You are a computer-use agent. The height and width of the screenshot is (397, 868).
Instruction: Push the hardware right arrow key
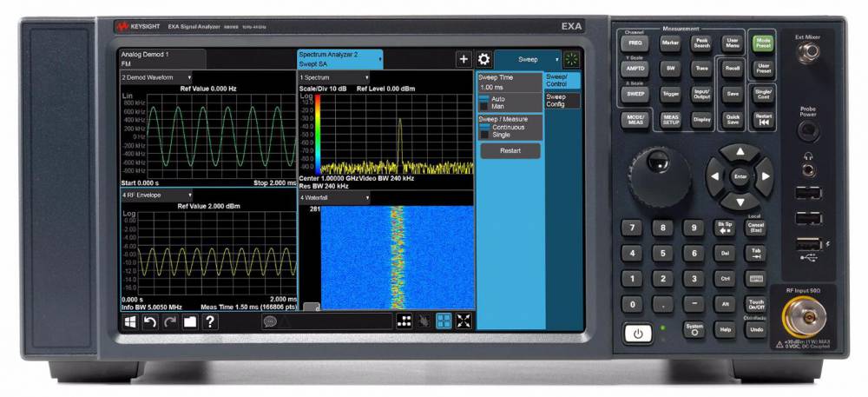(x=765, y=176)
